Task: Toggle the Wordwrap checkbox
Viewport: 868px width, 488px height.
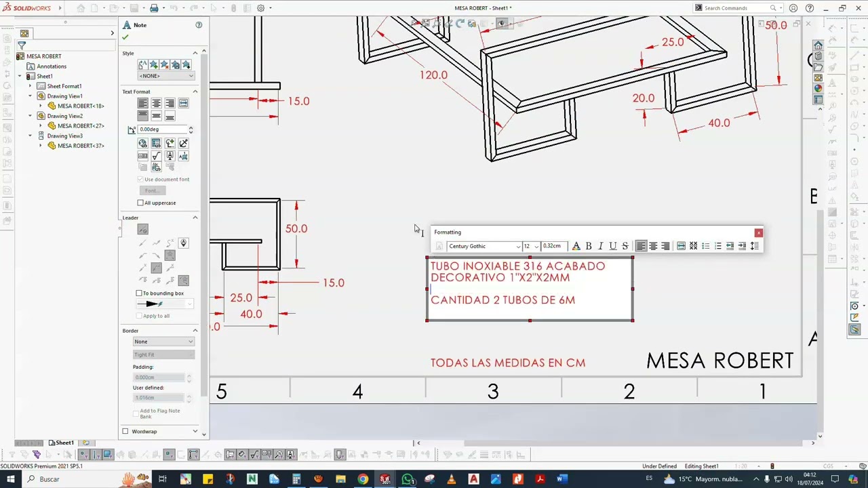Action: click(x=125, y=431)
